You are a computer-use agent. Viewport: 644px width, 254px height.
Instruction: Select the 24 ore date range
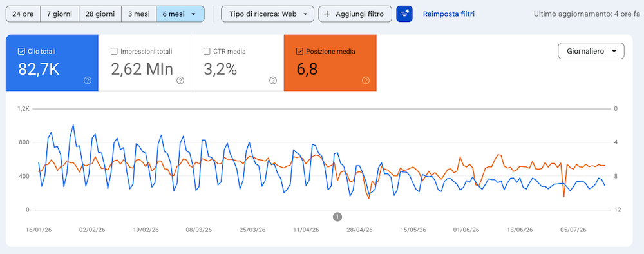tap(23, 14)
